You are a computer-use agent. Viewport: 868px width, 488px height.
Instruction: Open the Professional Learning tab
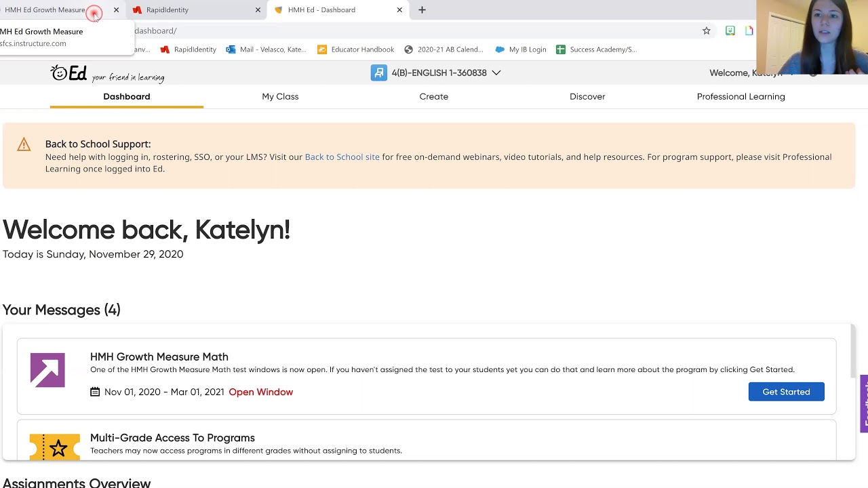click(x=741, y=96)
